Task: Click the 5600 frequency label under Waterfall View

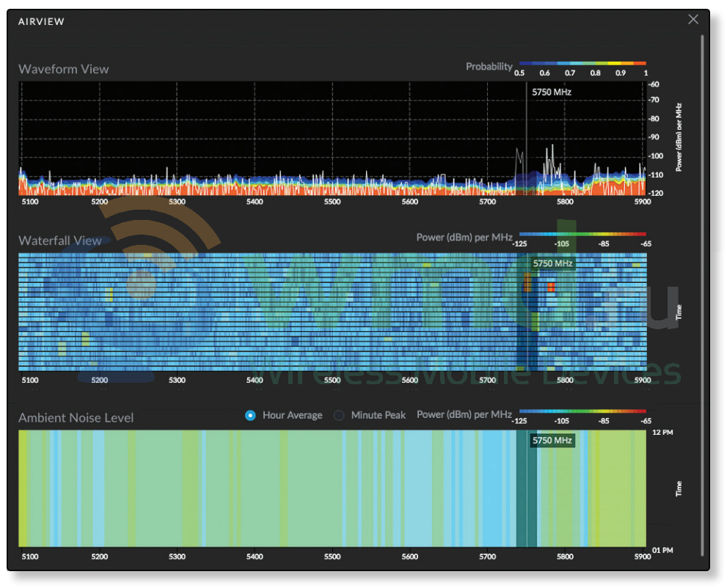Action: coord(410,380)
